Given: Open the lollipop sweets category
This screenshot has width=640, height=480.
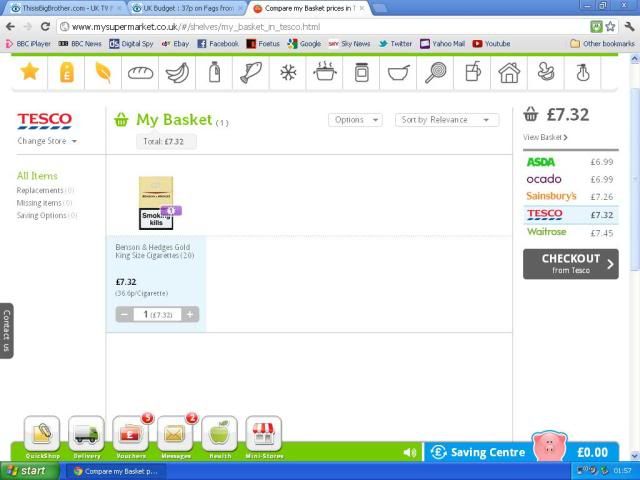Looking at the screenshot, I should [x=436, y=73].
